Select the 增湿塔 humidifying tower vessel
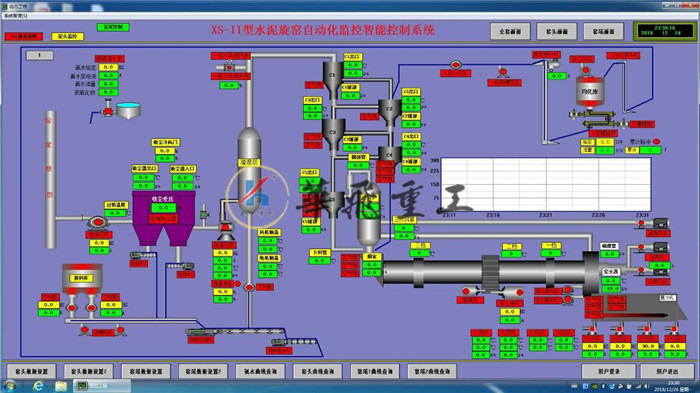Screen dimensions: 700x393 click(x=249, y=171)
